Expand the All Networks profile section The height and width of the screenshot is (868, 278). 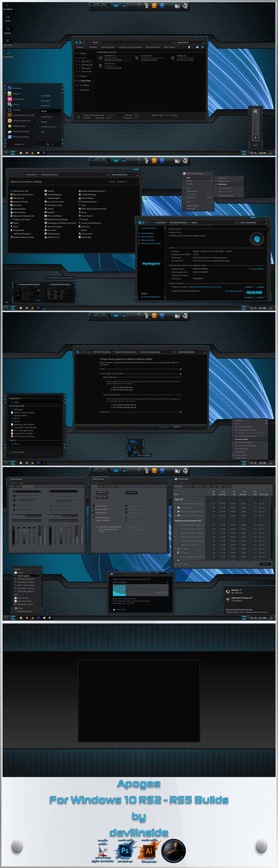181,411
